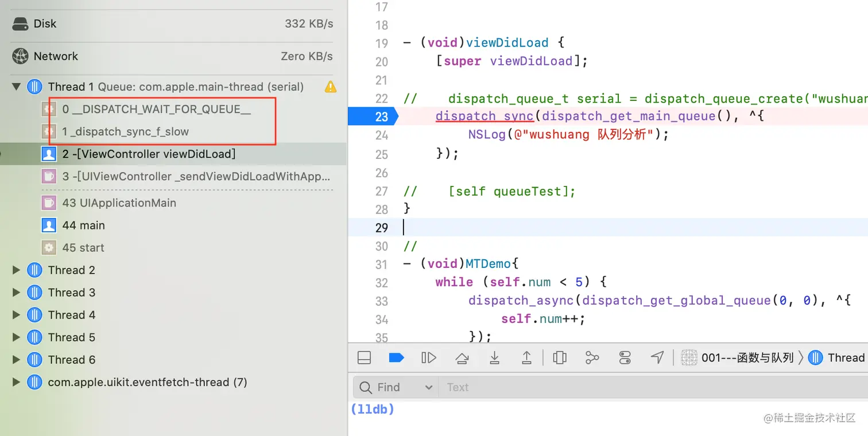This screenshot has height=436, width=868.
Task: Select stack frame 1 _dispatch_sync_f_slow
Action: [126, 132]
